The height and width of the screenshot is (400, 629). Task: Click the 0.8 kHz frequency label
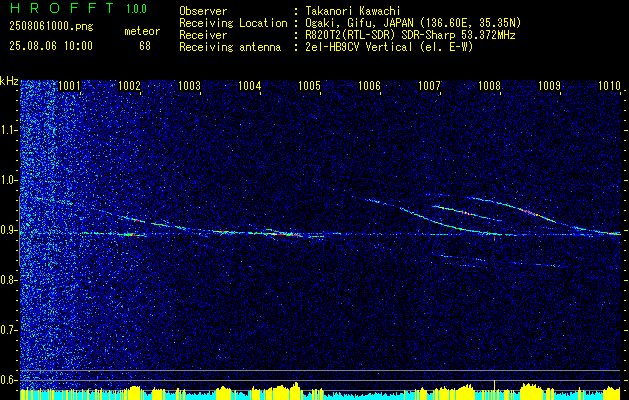click(9, 280)
